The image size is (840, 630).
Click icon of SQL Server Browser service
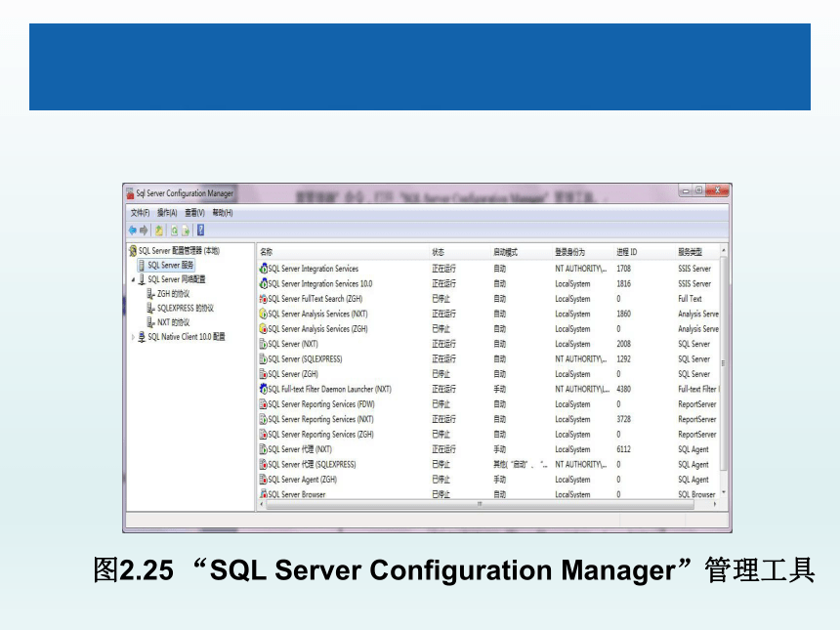tap(263, 494)
